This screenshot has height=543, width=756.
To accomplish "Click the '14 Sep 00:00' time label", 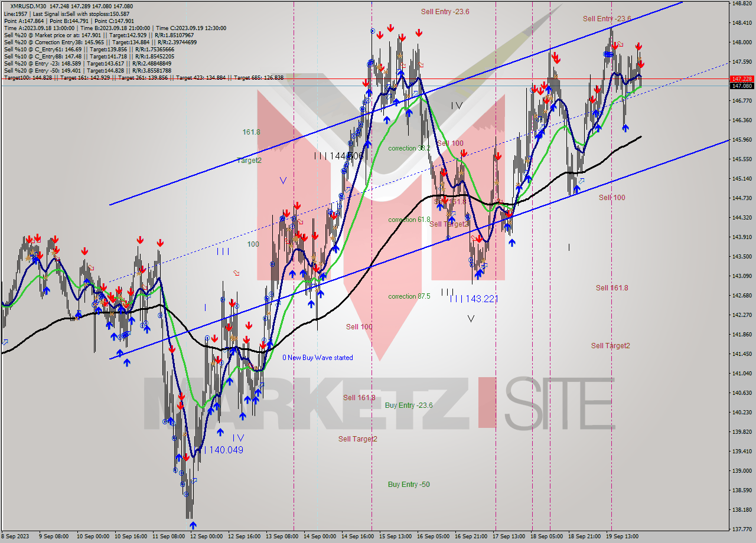I will (320, 537).
